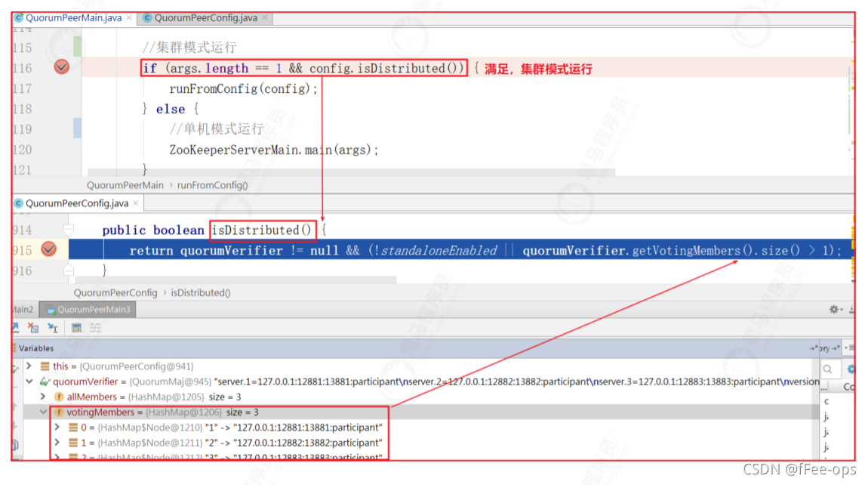Screen dimensions: 868x485
Task: Close the QuorumPeerMain.java tab
Action: click(x=129, y=17)
